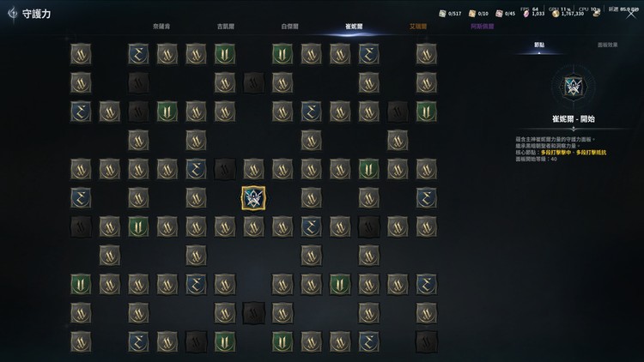Open the purple 阿斯佩爾 panel tab

pos(483,27)
